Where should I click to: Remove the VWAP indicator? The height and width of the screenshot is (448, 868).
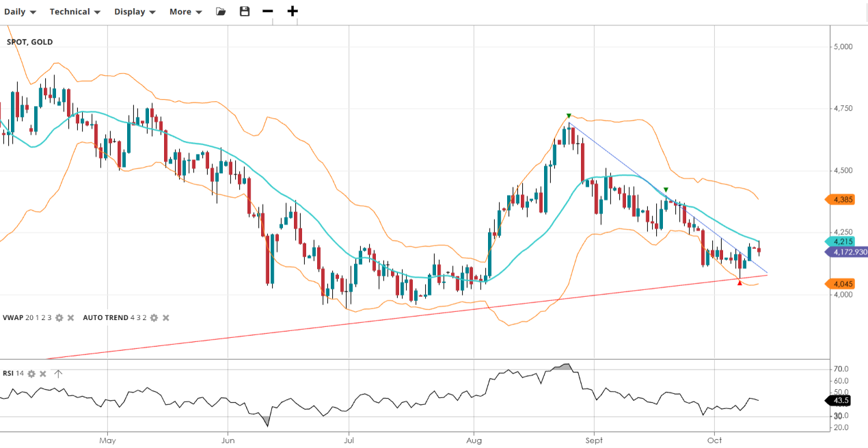click(x=70, y=318)
